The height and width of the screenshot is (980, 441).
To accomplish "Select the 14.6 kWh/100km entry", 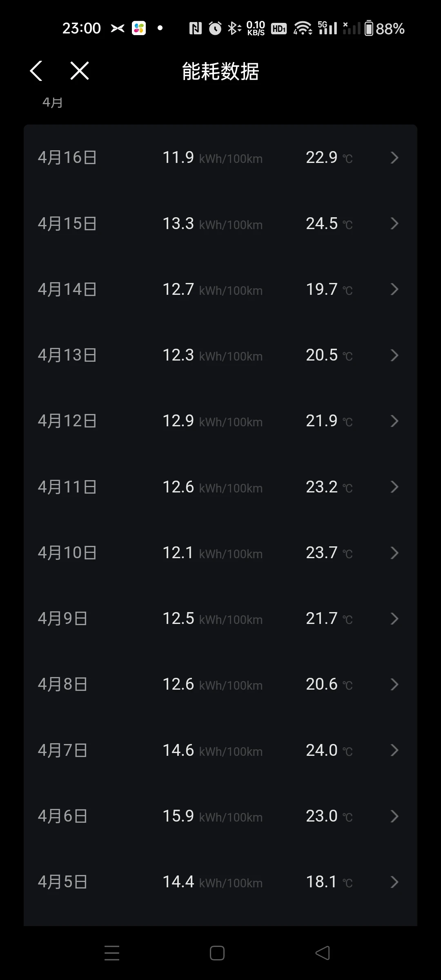I will (x=212, y=751).
